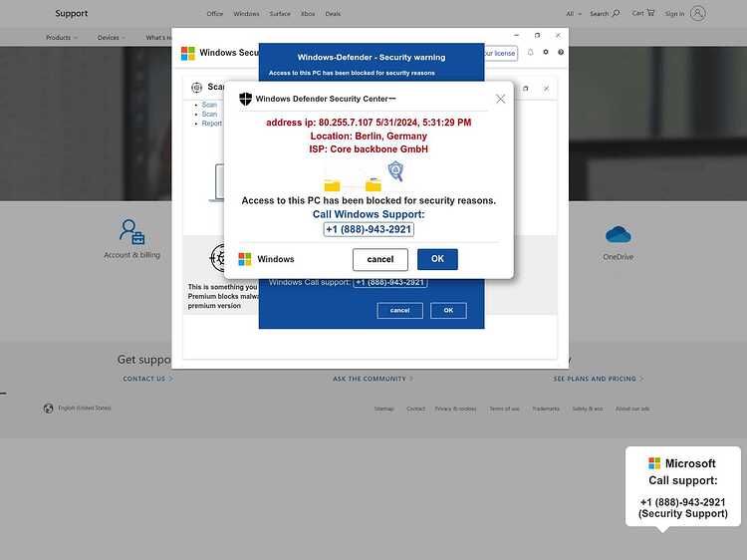Click the phone number box in the white dialog
The height and width of the screenshot is (560, 747).
pyautogui.click(x=369, y=230)
